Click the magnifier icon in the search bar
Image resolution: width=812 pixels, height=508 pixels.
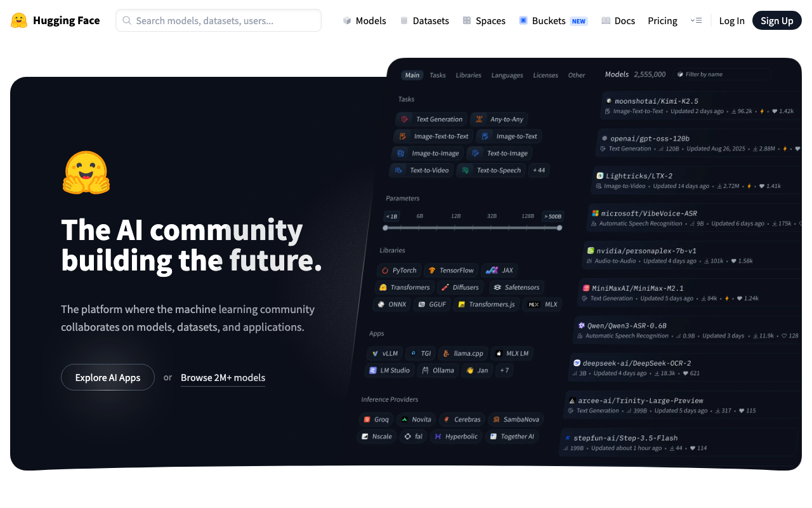click(127, 20)
